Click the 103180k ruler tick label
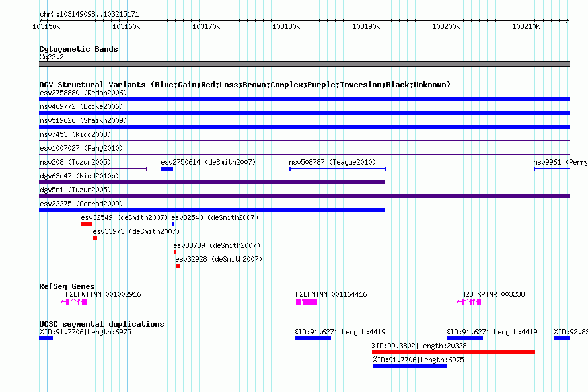 286,26
